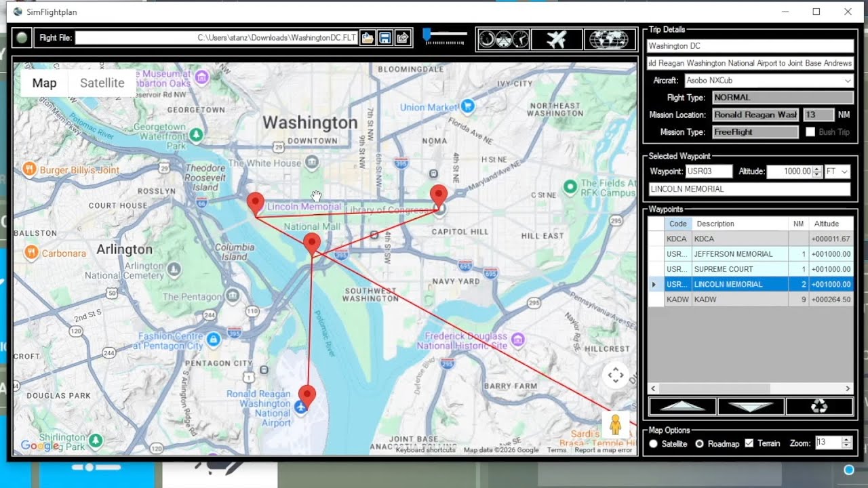Click the Lincoln Memorial red map pin

coord(255,204)
